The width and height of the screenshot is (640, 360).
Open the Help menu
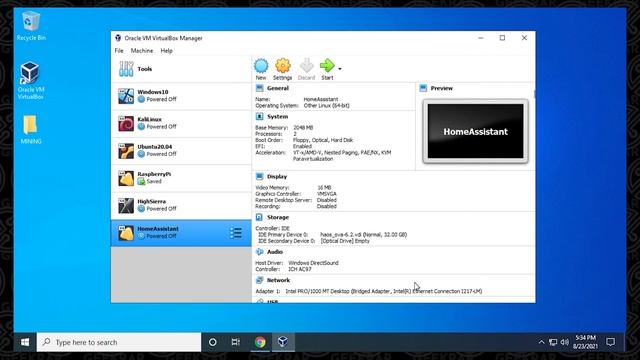[x=167, y=51]
